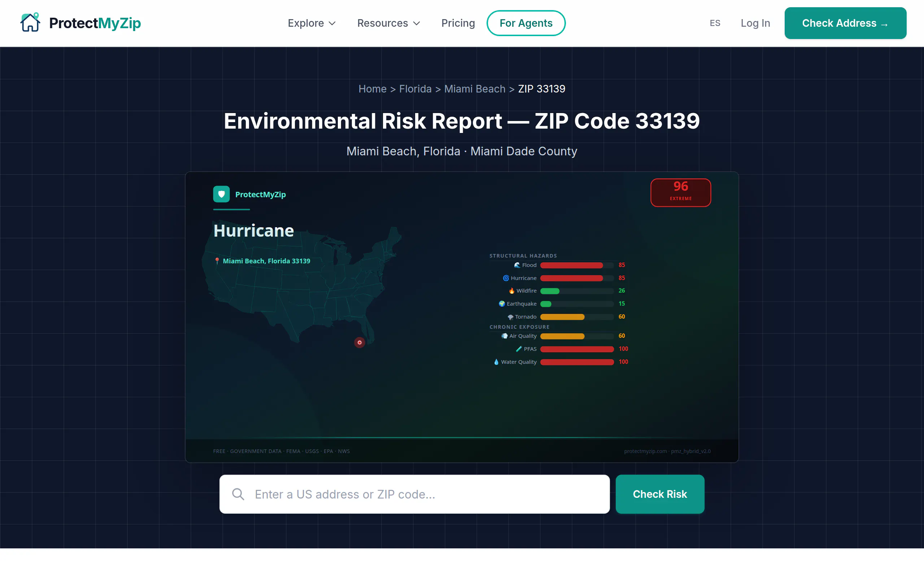The width and height of the screenshot is (924, 578).
Task: Click the Structural Hazards heading
Action: tap(523, 256)
